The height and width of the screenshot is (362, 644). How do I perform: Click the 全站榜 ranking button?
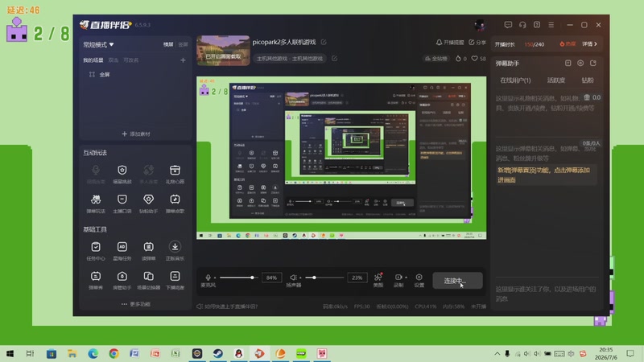[x=436, y=59]
